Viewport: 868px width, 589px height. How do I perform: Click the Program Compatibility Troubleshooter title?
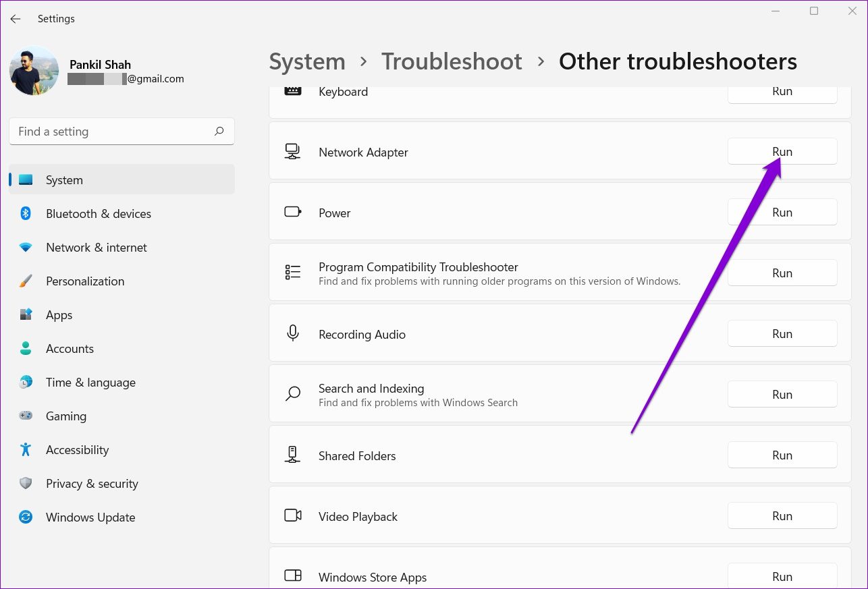click(x=418, y=267)
